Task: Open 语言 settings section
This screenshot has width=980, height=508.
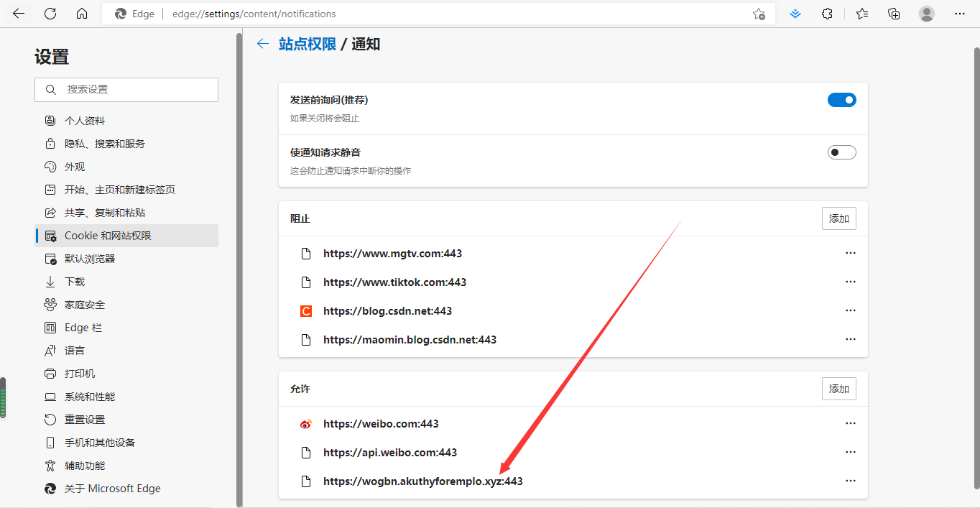Action: coord(126,351)
